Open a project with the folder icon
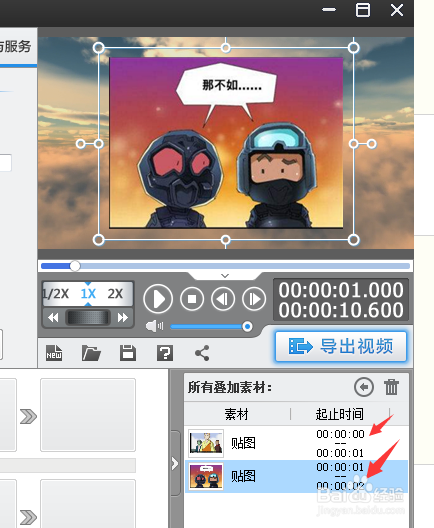The image size is (434, 528). coord(91,353)
